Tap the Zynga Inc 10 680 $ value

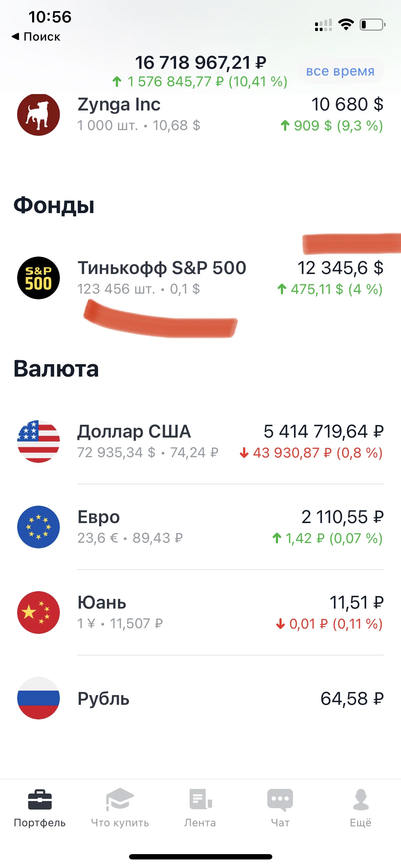tap(348, 104)
